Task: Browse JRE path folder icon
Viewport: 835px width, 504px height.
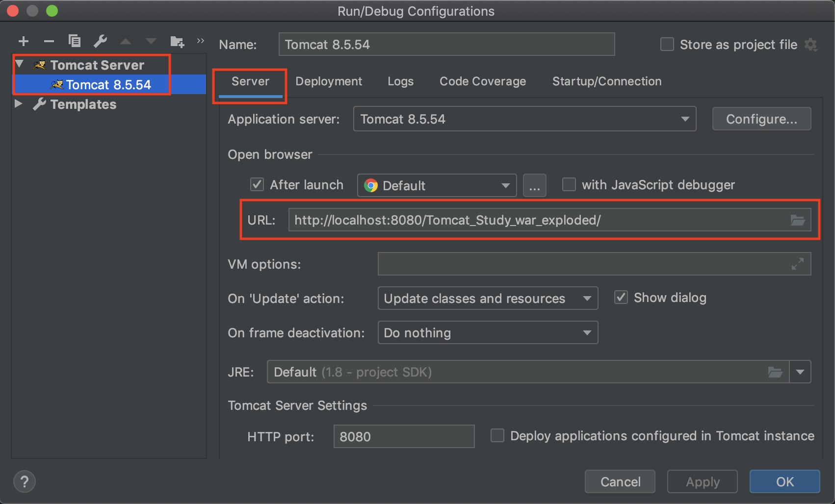Action: tap(775, 372)
